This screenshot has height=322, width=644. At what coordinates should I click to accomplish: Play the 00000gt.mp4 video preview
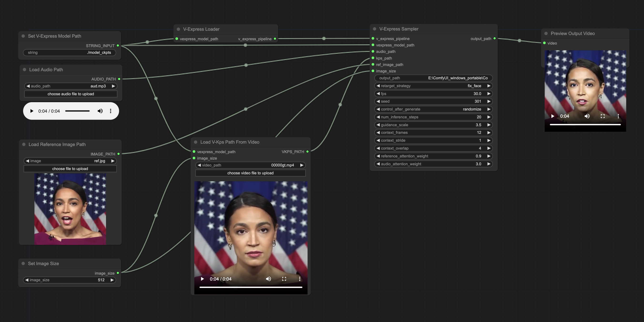[x=202, y=279]
